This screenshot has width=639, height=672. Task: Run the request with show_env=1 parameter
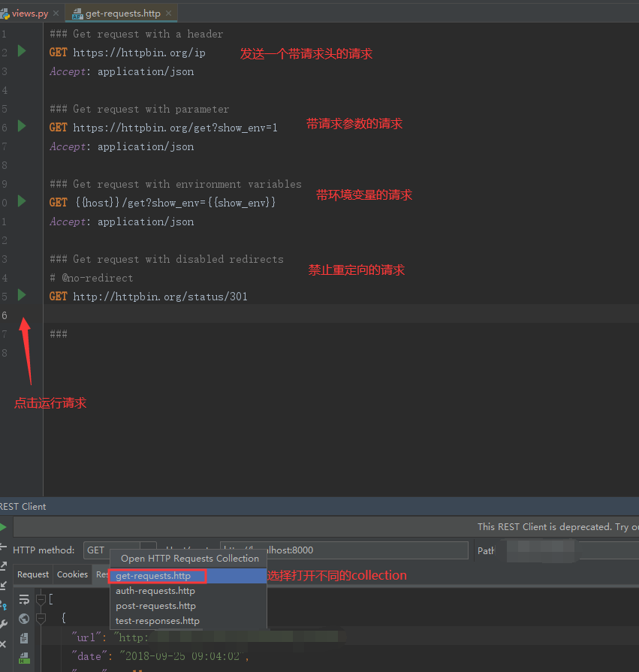(x=22, y=126)
